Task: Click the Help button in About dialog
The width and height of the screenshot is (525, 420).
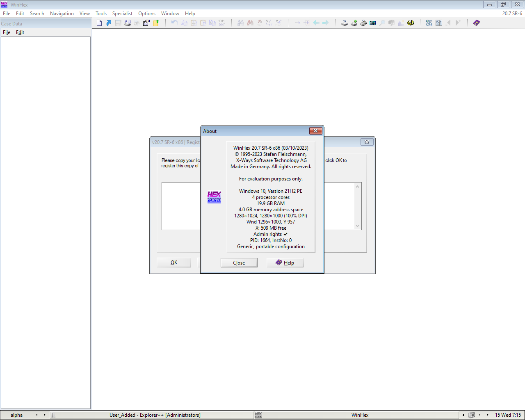Action: pos(285,263)
